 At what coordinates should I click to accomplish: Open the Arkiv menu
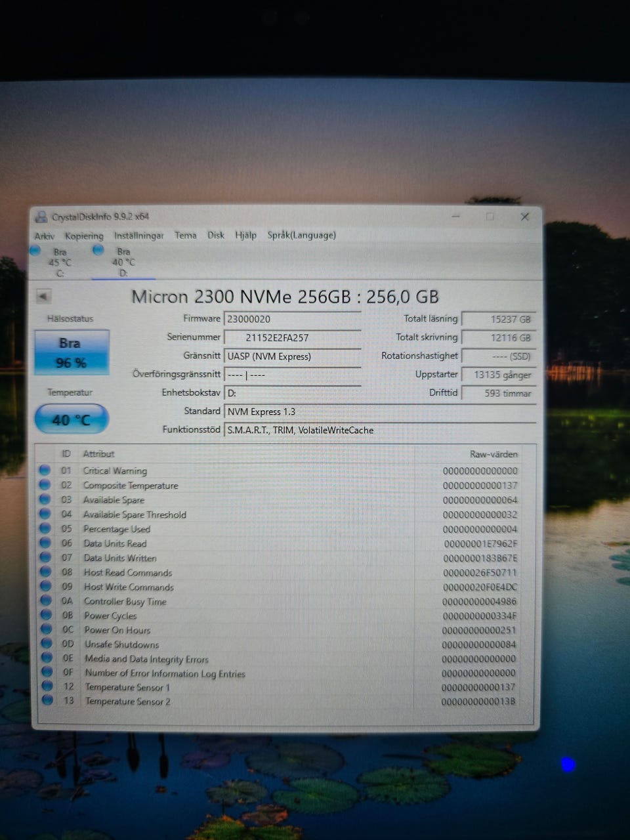tap(45, 236)
